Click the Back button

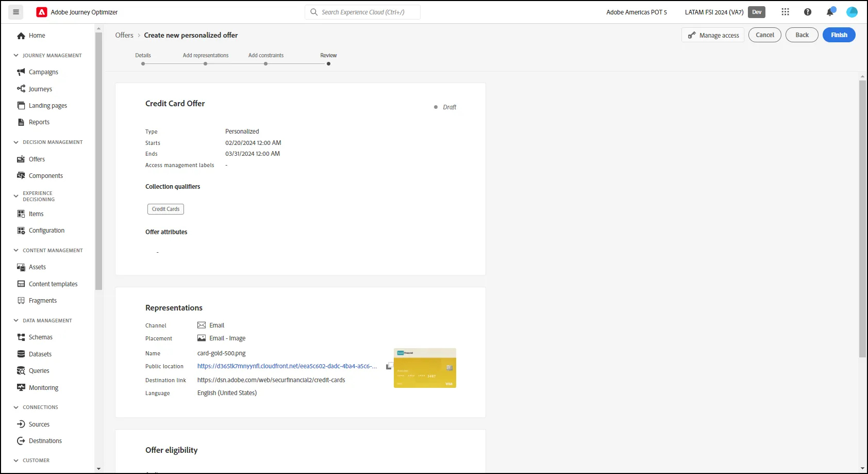click(802, 35)
